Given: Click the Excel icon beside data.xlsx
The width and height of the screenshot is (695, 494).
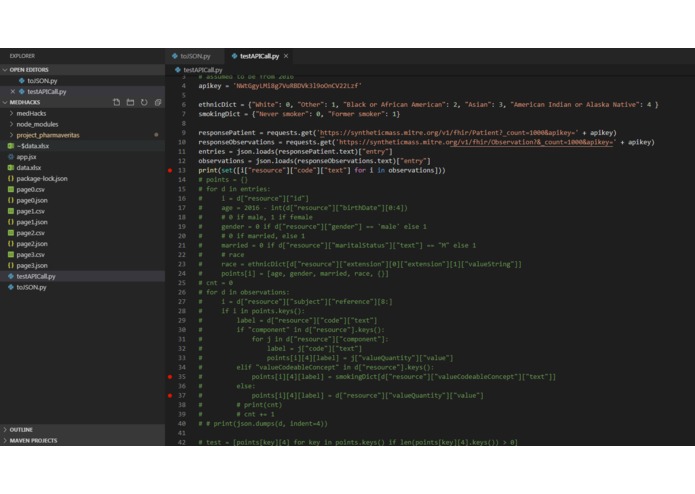Looking at the screenshot, I should point(11,167).
